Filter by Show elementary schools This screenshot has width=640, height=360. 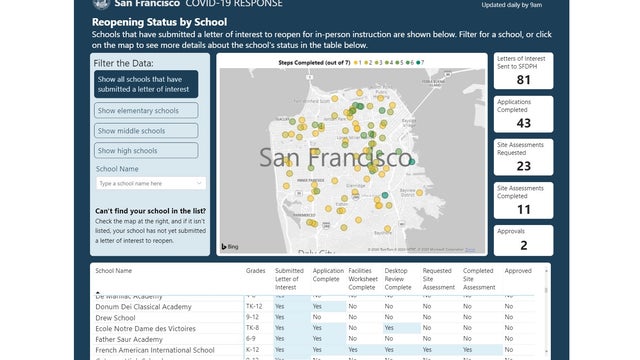tap(146, 111)
